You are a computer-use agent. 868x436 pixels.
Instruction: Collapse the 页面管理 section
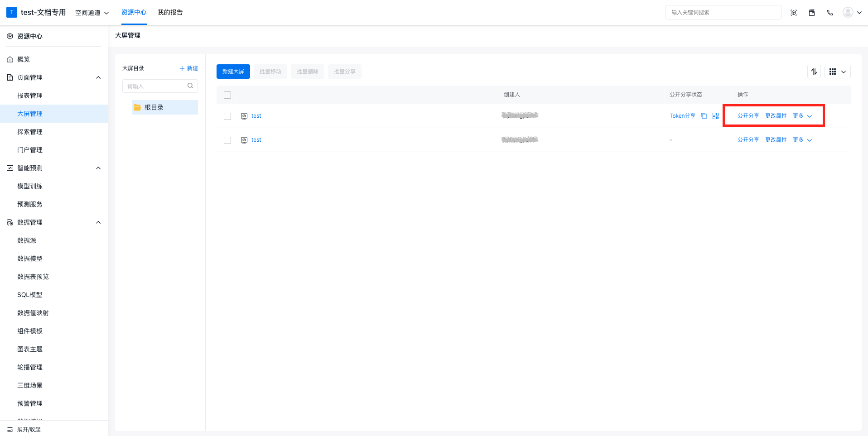98,77
